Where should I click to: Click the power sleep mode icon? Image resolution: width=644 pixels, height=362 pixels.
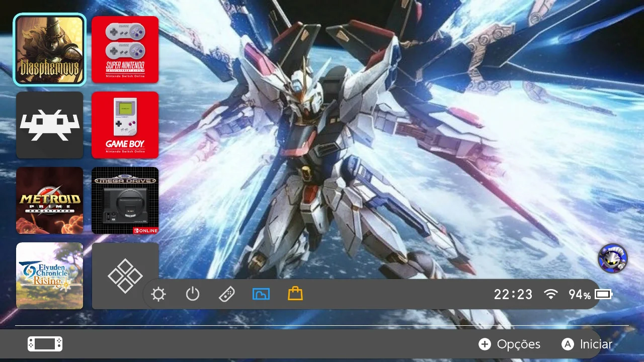coord(193,294)
